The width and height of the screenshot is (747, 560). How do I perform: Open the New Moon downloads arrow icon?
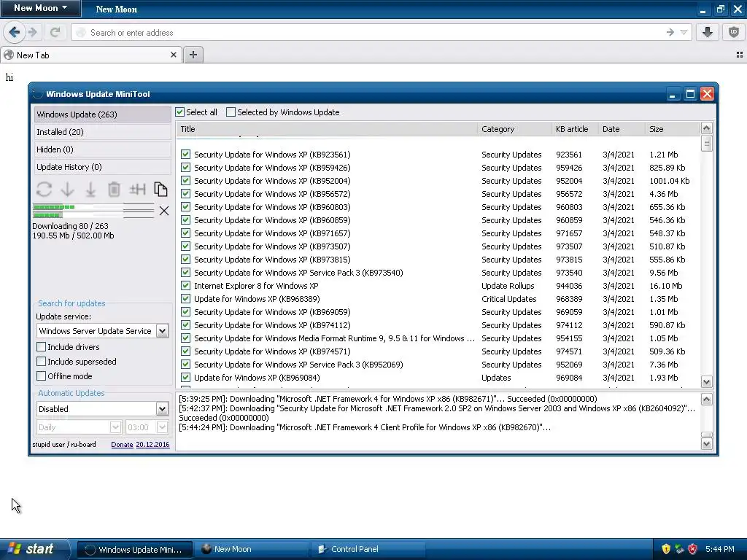point(708,32)
